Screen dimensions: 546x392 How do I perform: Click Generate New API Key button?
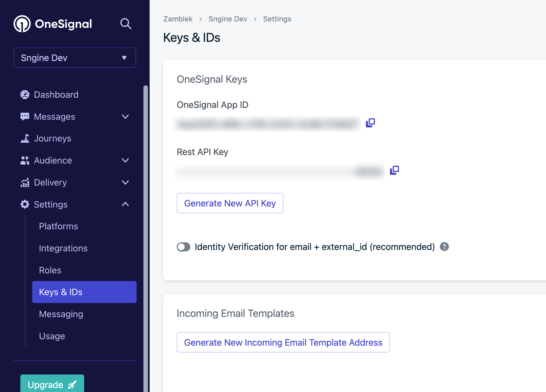(x=230, y=203)
